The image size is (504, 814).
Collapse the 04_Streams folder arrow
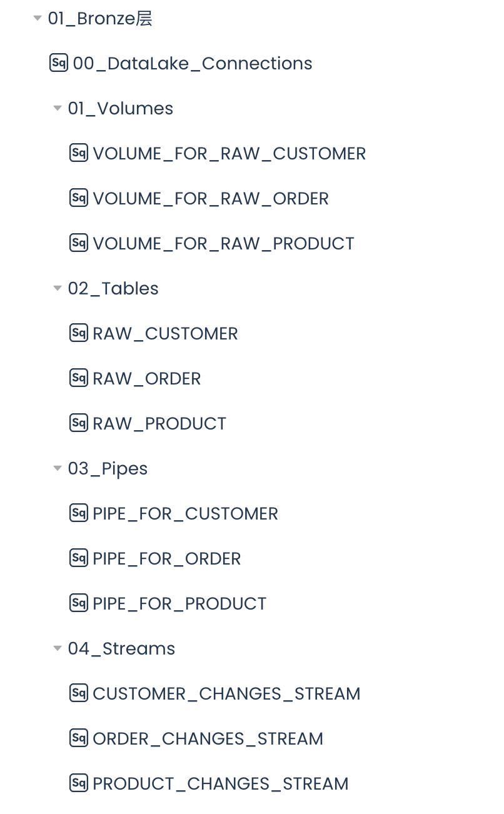click(x=58, y=649)
